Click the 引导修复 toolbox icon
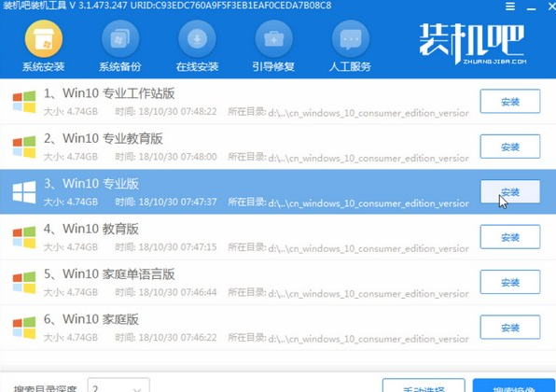This screenshot has height=392, width=556. [273, 39]
